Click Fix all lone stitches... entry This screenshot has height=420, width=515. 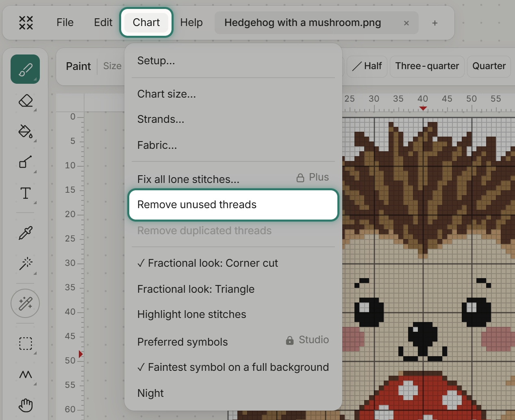(233, 179)
